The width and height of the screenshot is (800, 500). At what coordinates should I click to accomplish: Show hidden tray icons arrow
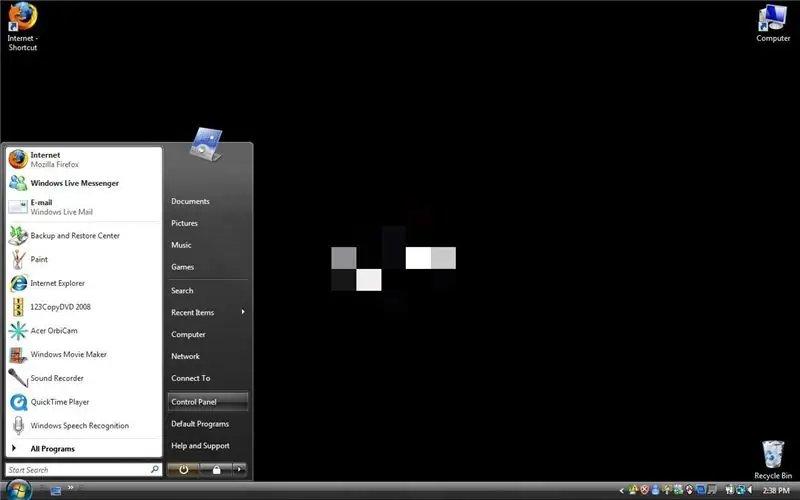(621, 490)
